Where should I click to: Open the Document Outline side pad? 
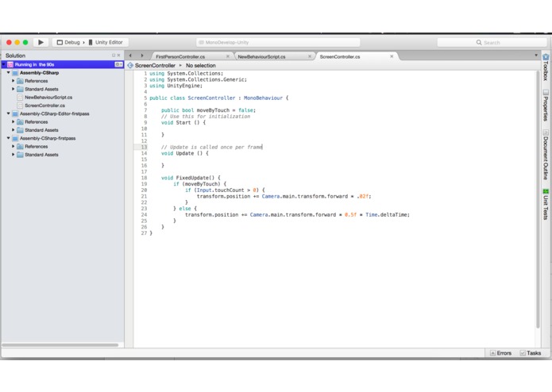pyautogui.click(x=546, y=155)
